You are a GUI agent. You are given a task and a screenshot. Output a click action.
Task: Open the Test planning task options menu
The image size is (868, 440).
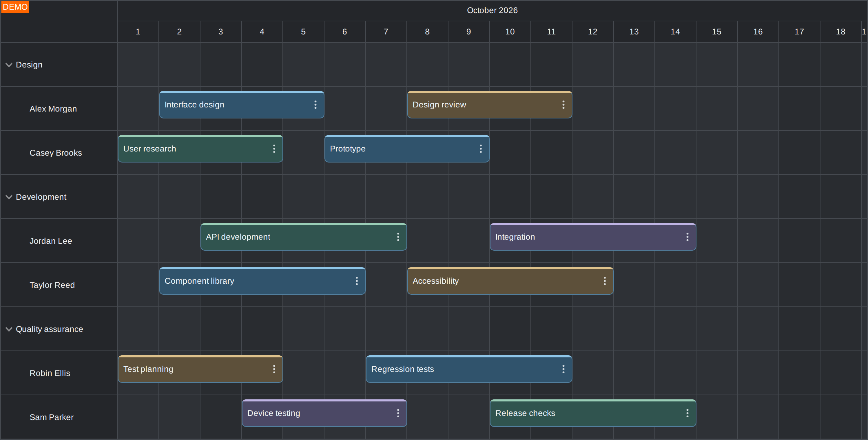274,369
